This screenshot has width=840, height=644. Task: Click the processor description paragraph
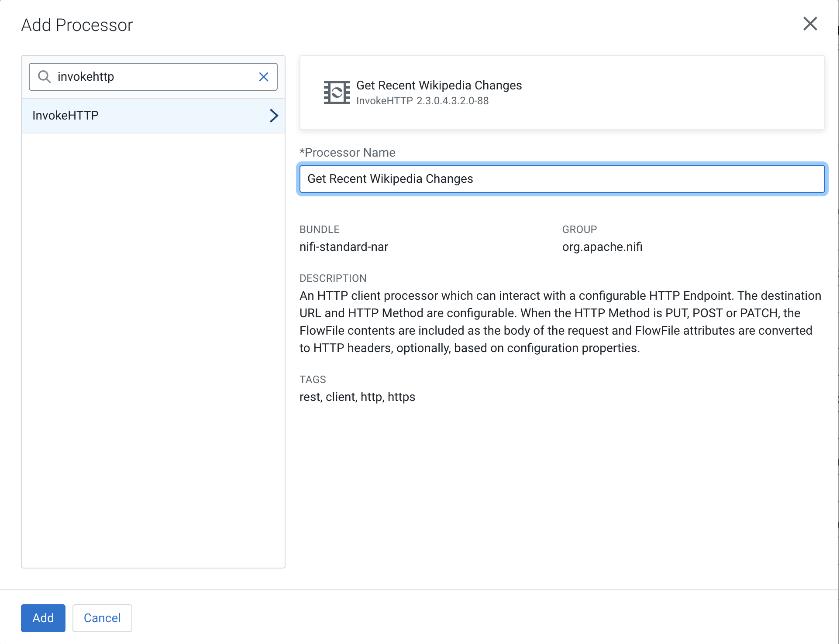(560, 322)
